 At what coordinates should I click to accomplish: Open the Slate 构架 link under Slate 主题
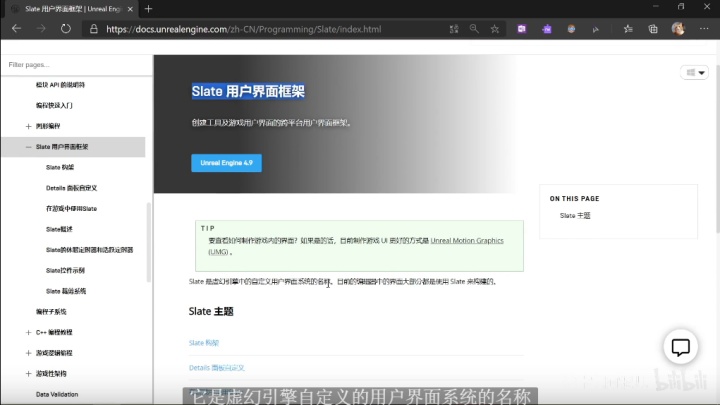(x=204, y=343)
